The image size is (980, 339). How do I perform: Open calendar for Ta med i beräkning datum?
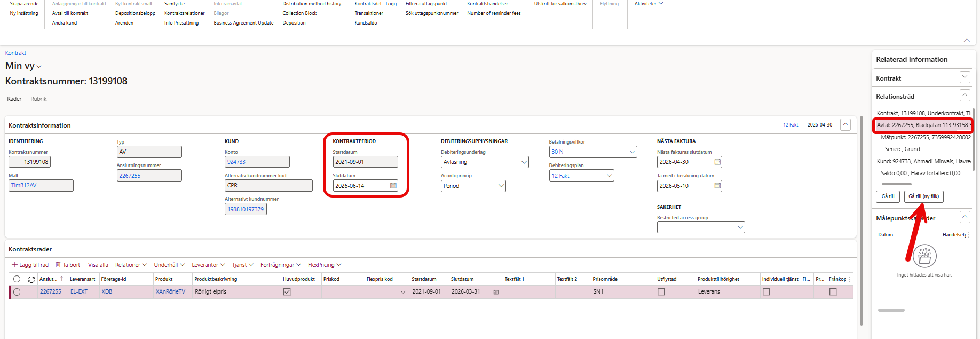(x=717, y=186)
